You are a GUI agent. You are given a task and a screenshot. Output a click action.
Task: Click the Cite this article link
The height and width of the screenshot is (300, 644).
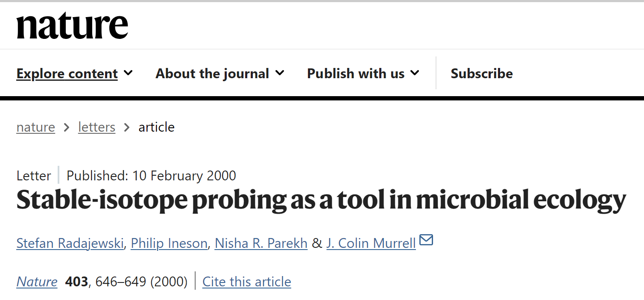247,282
